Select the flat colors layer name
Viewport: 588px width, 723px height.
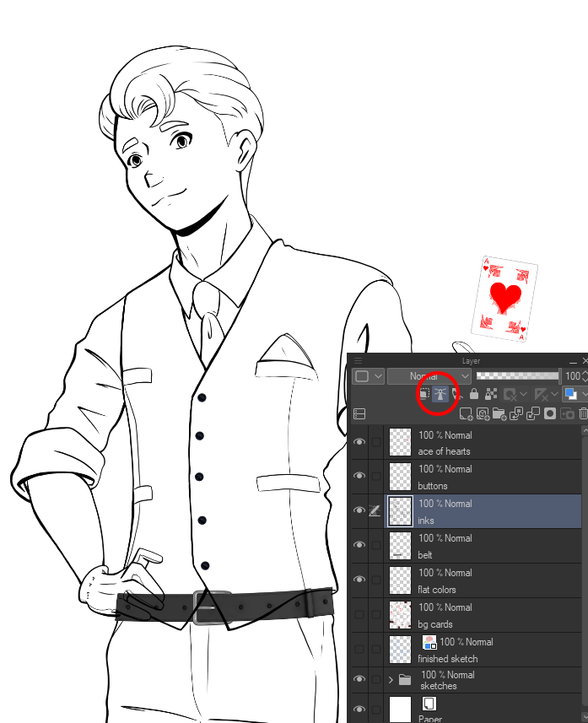pos(437,590)
